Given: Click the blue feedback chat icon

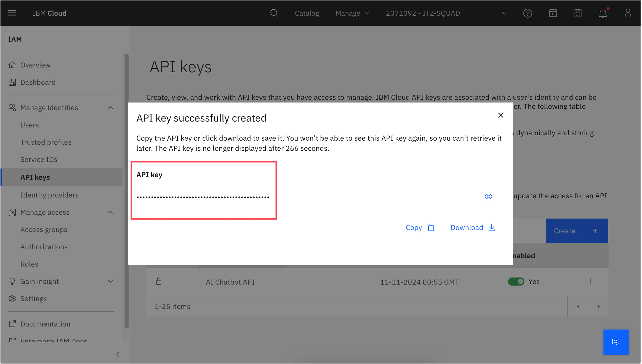Looking at the screenshot, I should click(616, 342).
